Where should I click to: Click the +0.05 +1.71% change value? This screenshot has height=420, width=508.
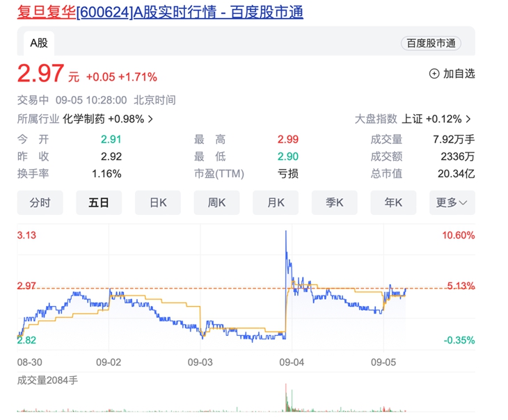coord(122,77)
